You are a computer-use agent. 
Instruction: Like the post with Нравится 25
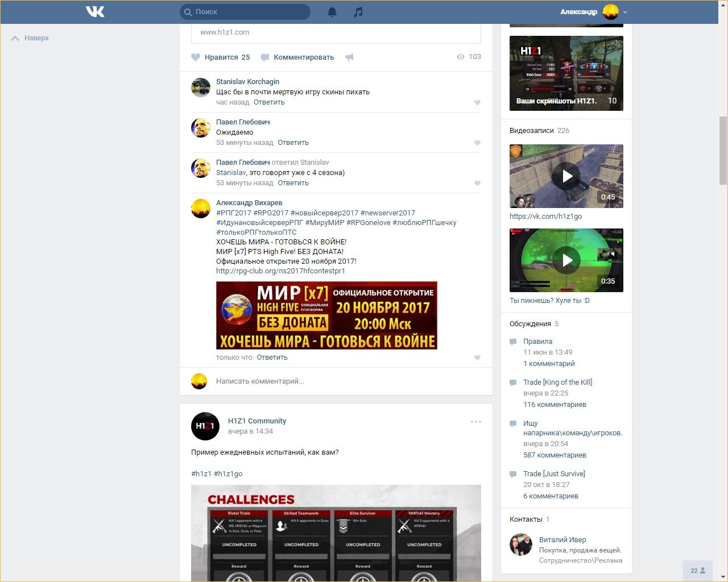pos(221,57)
